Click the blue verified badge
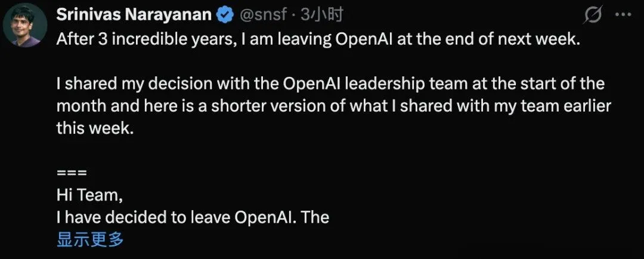 pyautogui.click(x=225, y=15)
